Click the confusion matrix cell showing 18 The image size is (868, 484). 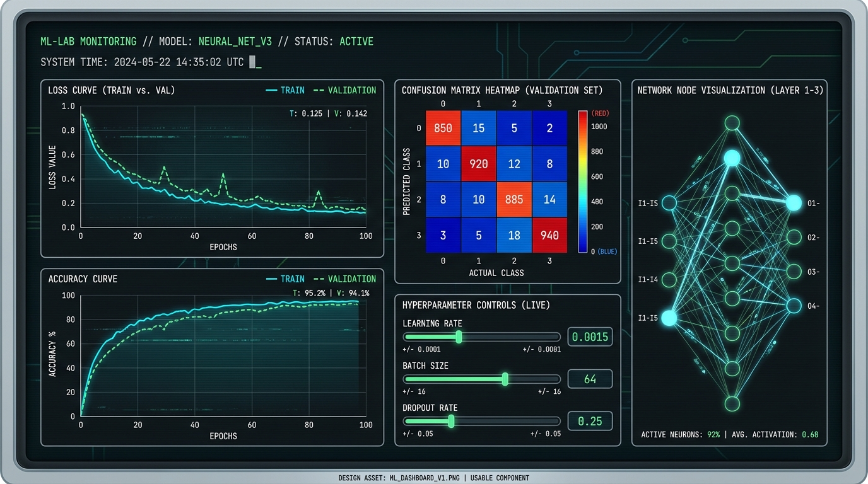point(514,235)
